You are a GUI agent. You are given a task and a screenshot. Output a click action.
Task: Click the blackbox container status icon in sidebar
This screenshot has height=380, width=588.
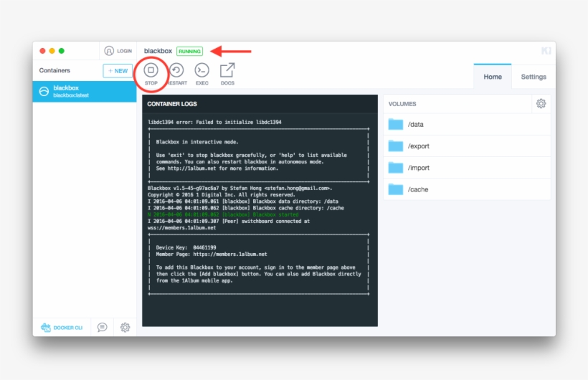tap(44, 91)
